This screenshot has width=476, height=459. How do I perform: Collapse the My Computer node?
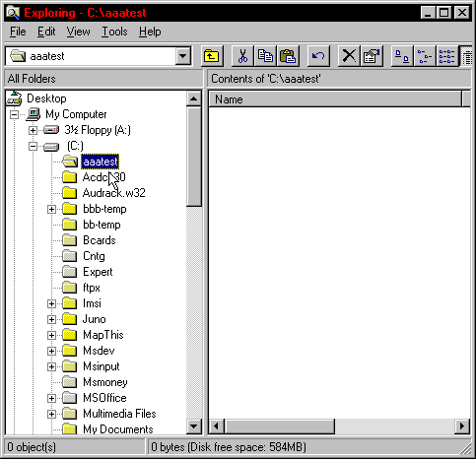coord(14,114)
